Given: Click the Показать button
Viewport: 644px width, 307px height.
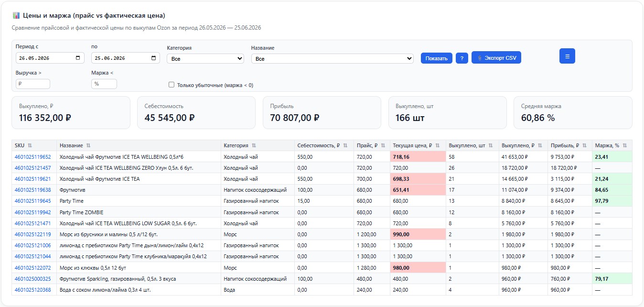Looking at the screenshot, I should pos(436,58).
